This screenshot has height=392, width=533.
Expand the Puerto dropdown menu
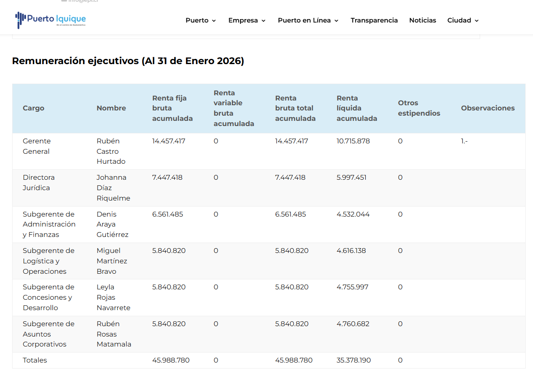pyautogui.click(x=201, y=20)
